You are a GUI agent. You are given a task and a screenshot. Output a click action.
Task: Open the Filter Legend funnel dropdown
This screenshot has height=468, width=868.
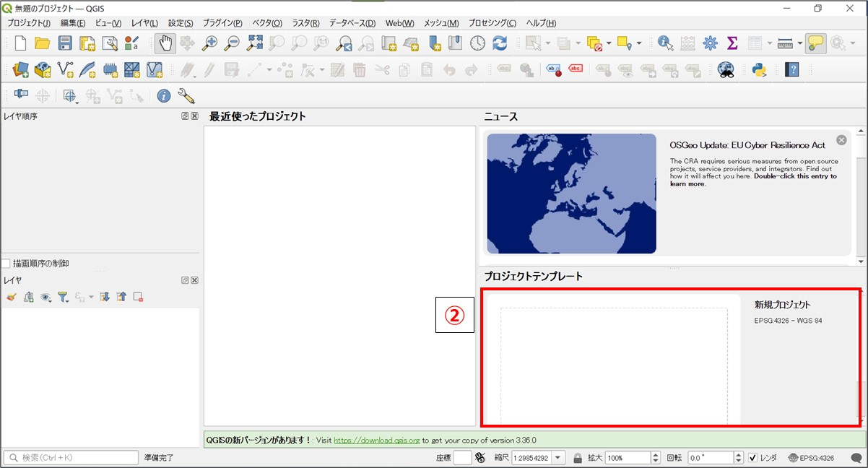[64, 297]
